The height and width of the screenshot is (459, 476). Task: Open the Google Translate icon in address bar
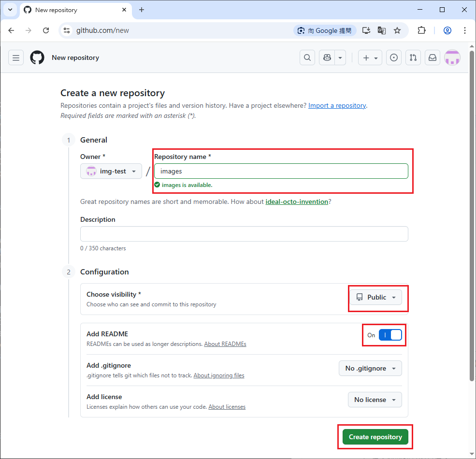pyautogui.click(x=382, y=30)
